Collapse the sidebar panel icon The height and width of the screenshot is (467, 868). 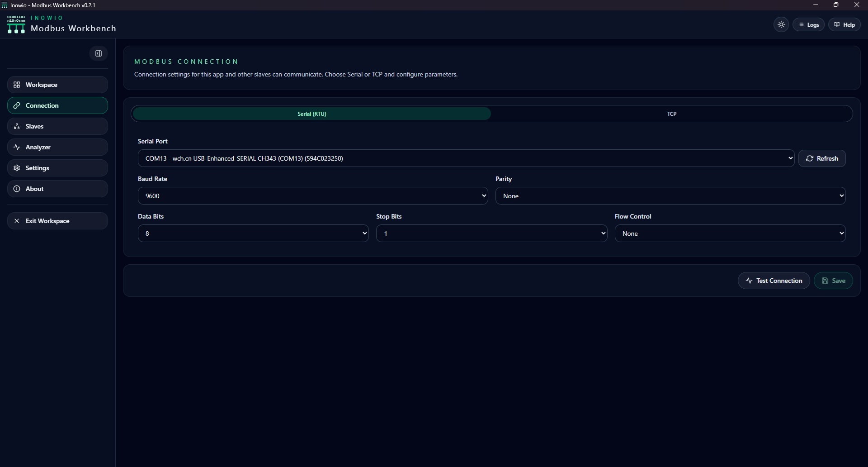point(99,53)
